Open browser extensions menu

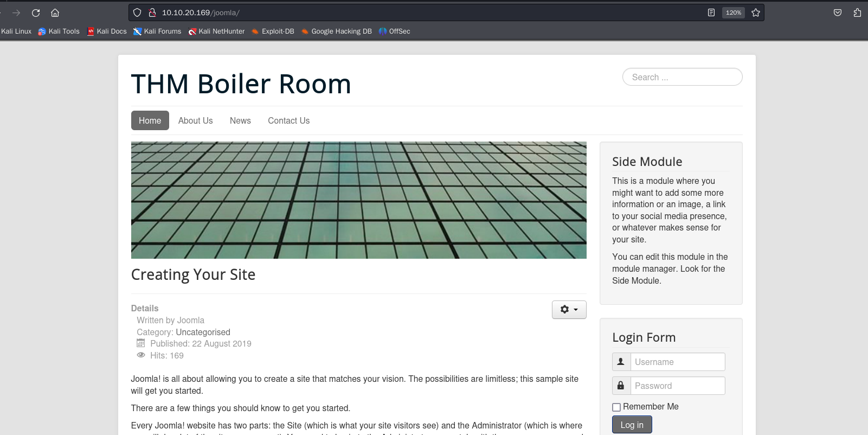[857, 12]
